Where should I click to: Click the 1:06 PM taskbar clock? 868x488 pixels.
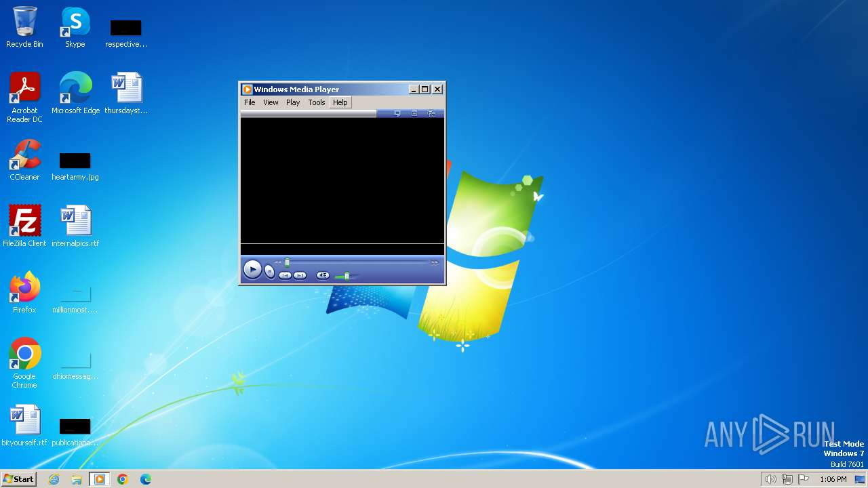click(x=833, y=479)
